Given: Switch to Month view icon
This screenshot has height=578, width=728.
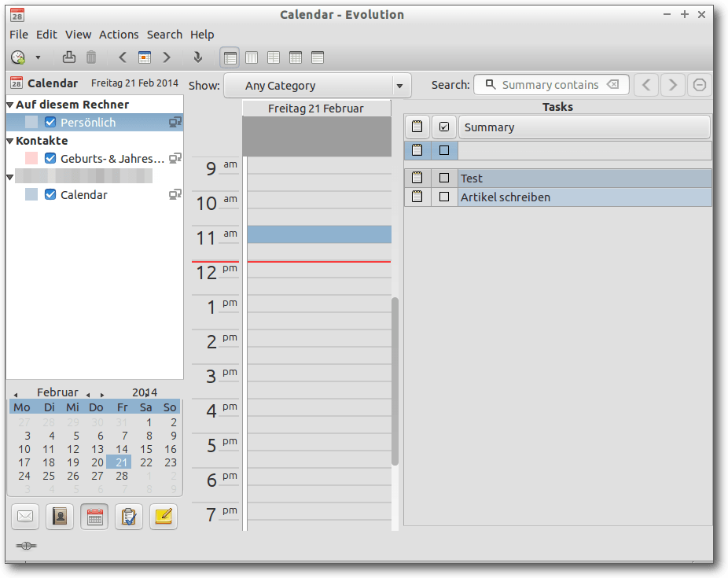Looking at the screenshot, I should click(x=296, y=57).
